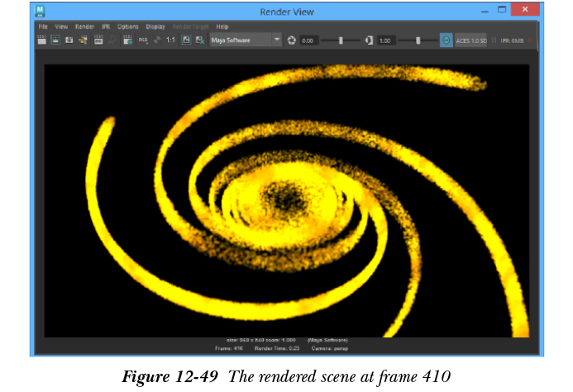
Task: Toggle the 1:1 real size view
Action: click(170, 40)
